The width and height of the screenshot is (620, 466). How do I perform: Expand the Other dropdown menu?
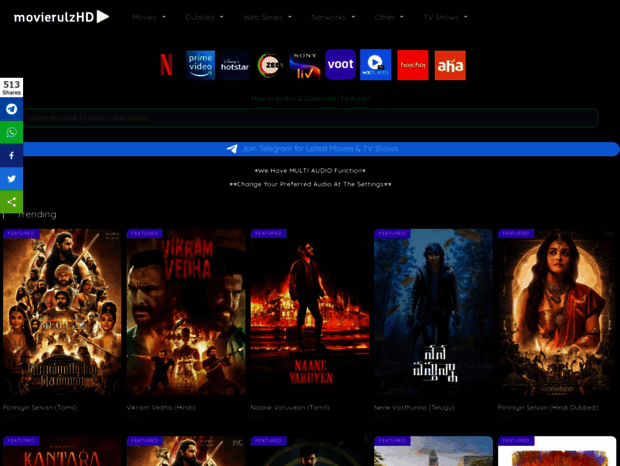389,17
